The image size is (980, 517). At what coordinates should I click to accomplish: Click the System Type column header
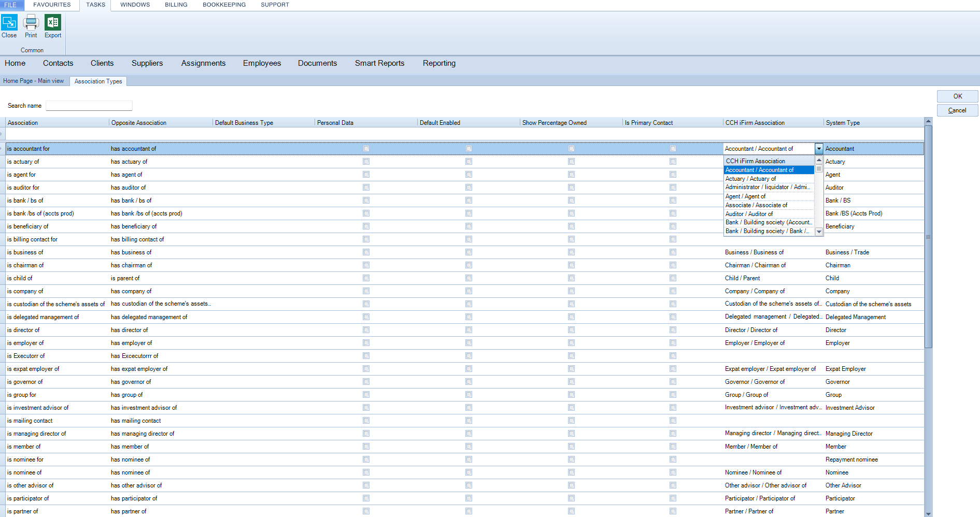(x=874, y=123)
